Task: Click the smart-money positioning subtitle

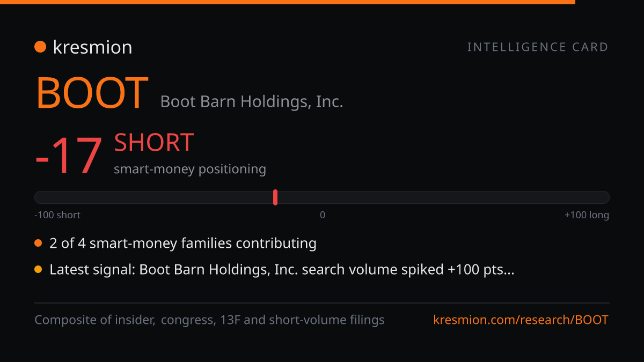Action: point(190,169)
